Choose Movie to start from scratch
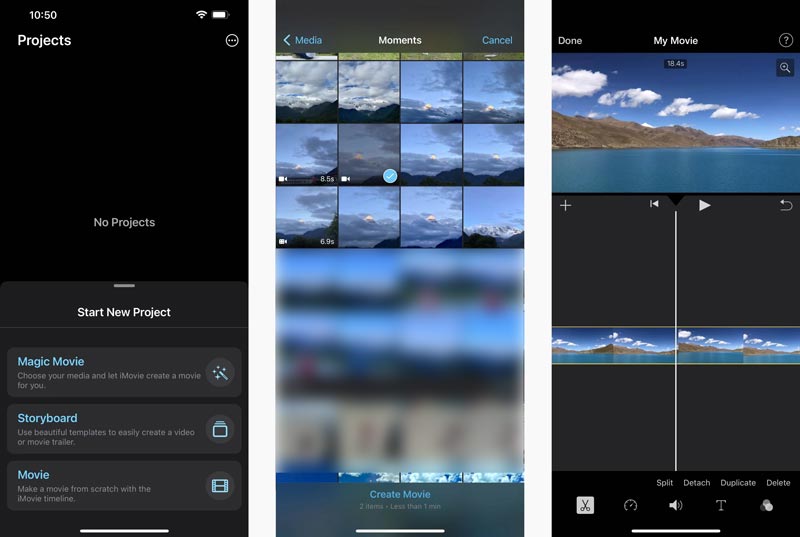 click(124, 485)
